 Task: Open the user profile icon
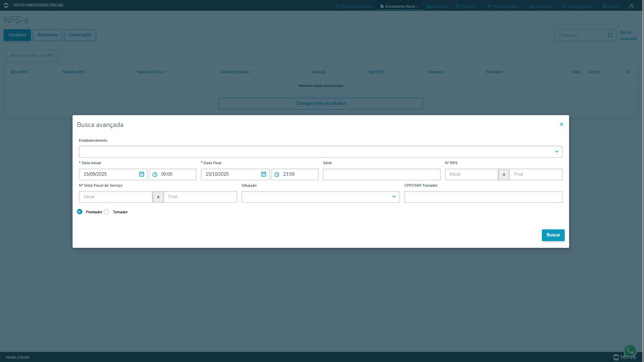click(x=631, y=6)
